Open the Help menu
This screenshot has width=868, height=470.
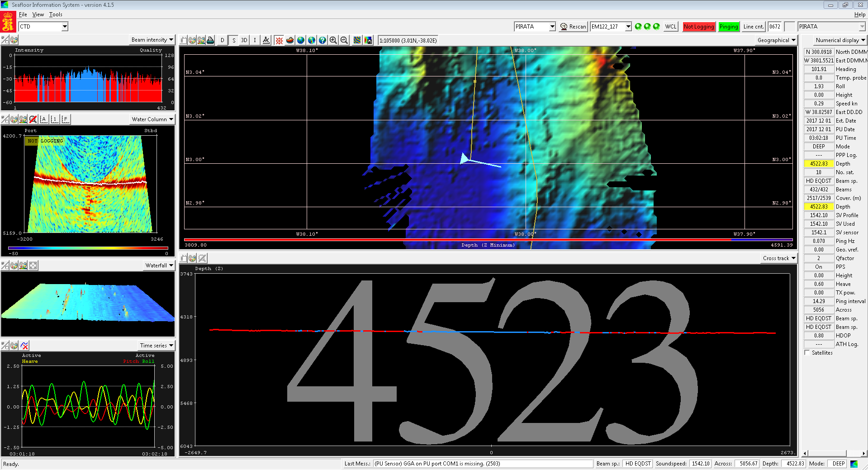859,14
